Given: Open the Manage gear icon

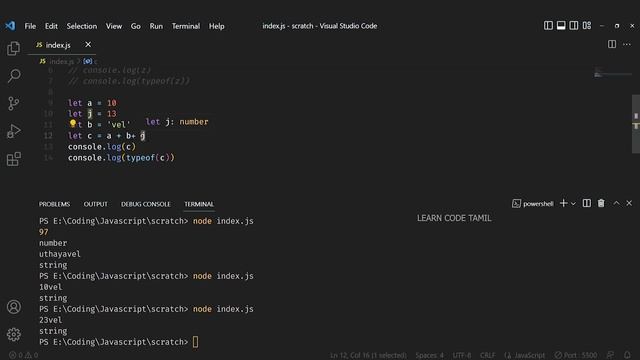Looking at the screenshot, I should click(13, 334).
